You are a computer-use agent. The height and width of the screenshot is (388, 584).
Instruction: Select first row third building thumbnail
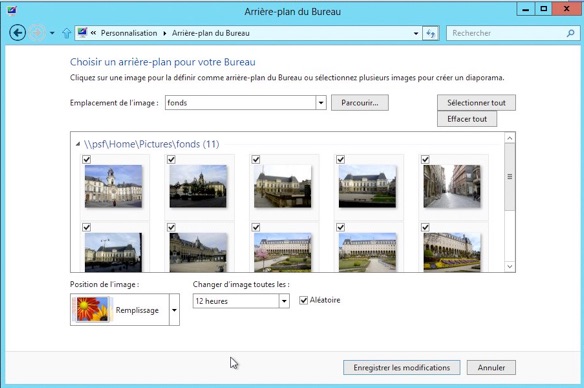(x=283, y=186)
